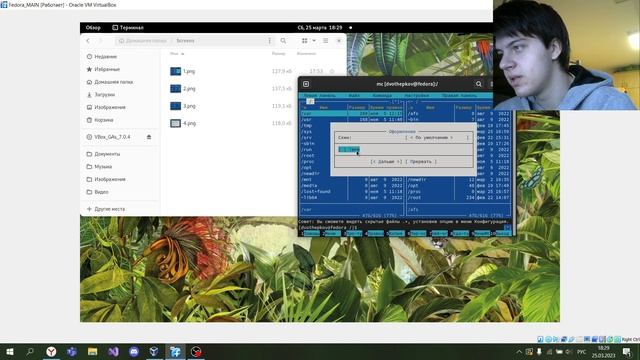Open Yandex Browser from taskbar

51,351
